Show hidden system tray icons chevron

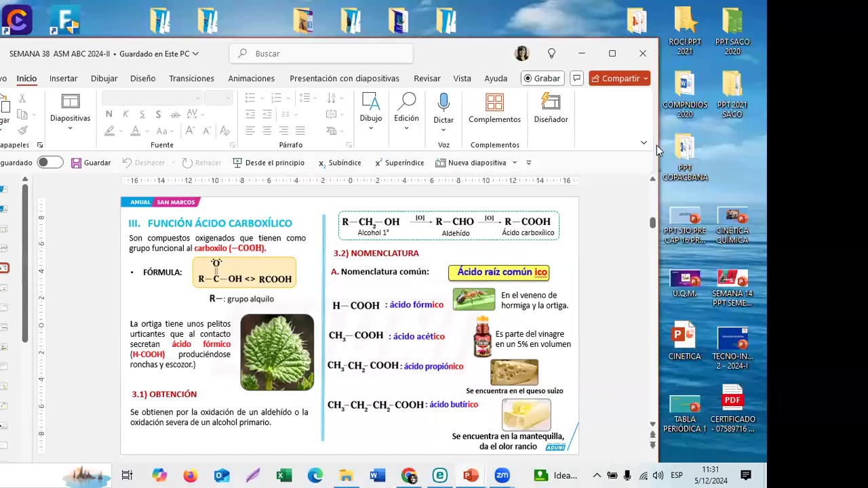597,475
